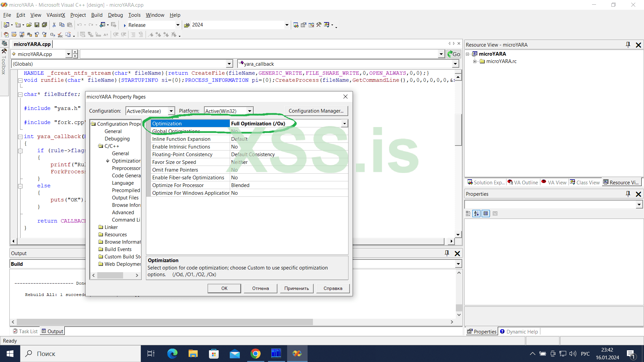Run spell check via the abc toolbar icon
The width and height of the screenshot is (644, 362).
coord(60,34)
